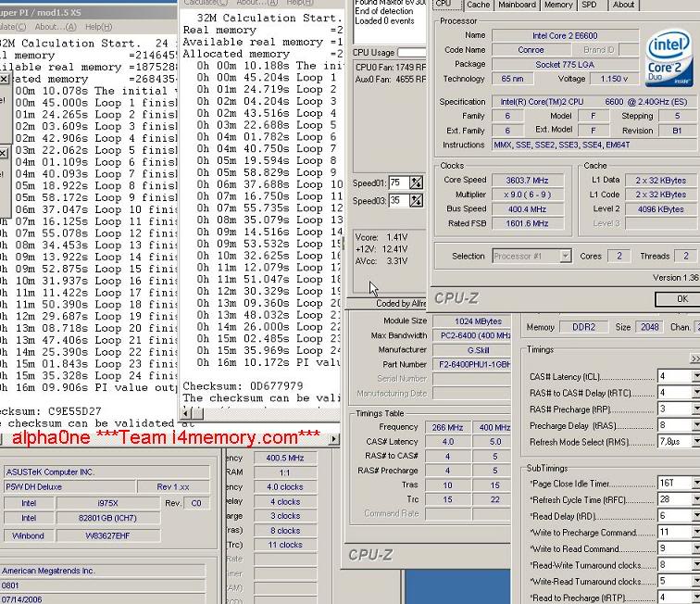Click the Manufacturer value G.Skill

point(472,350)
